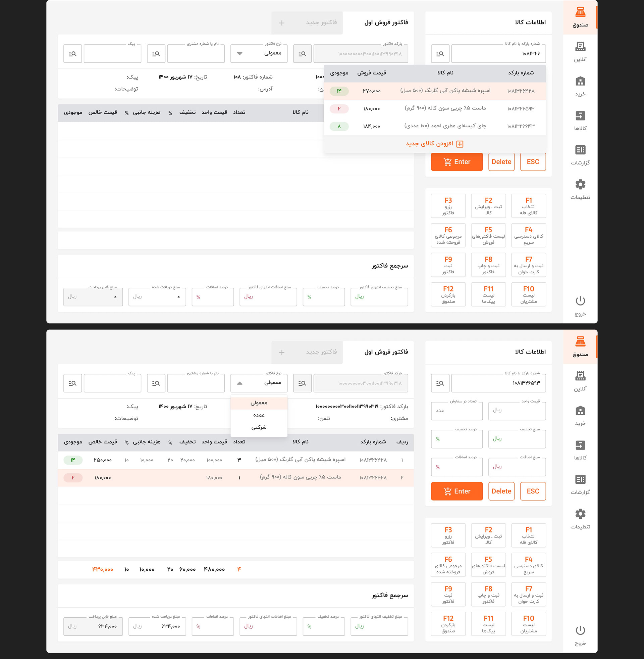Open کالاها goods icon in bottom sidebar
The image size is (644, 659).
tap(580, 445)
